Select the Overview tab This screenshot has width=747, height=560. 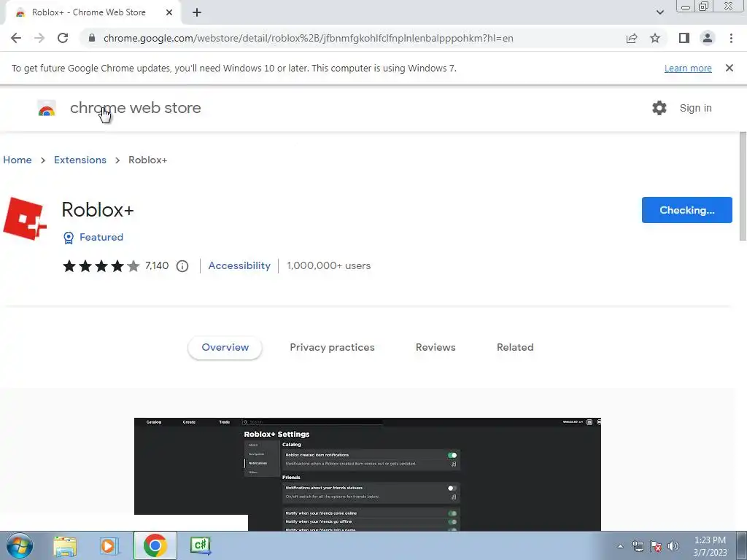click(225, 348)
